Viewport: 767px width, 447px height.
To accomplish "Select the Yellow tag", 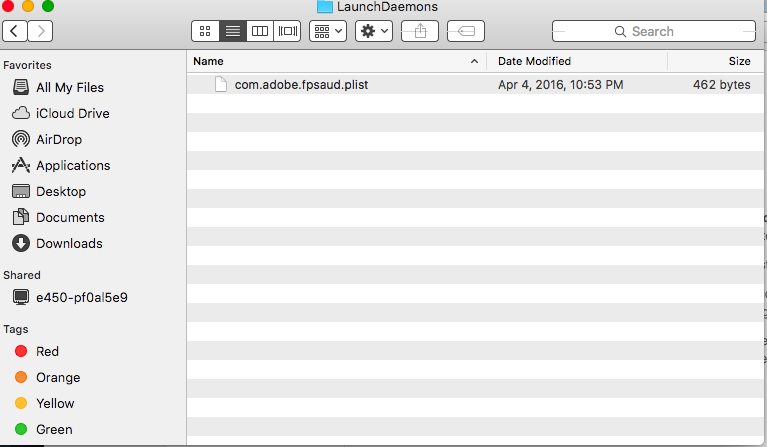I will (x=55, y=403).
